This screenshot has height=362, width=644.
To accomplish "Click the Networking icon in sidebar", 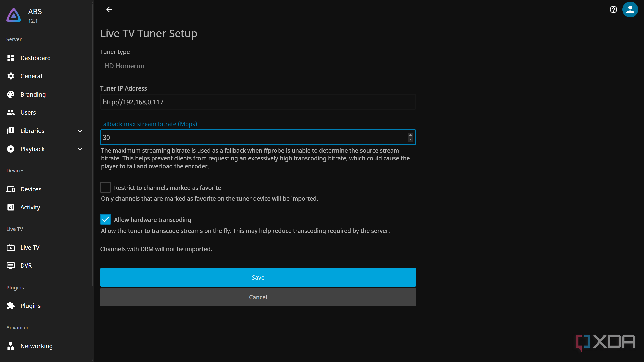I will click(11, 346).
